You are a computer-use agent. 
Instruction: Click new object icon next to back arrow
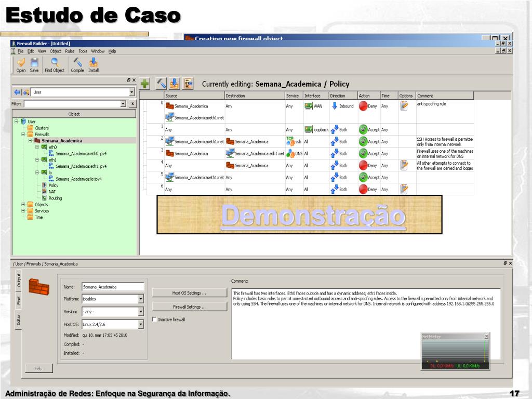[x=26, y=92]
